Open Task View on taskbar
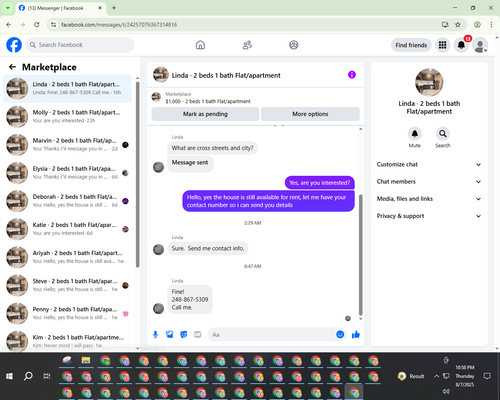 (x=47, y=376)
